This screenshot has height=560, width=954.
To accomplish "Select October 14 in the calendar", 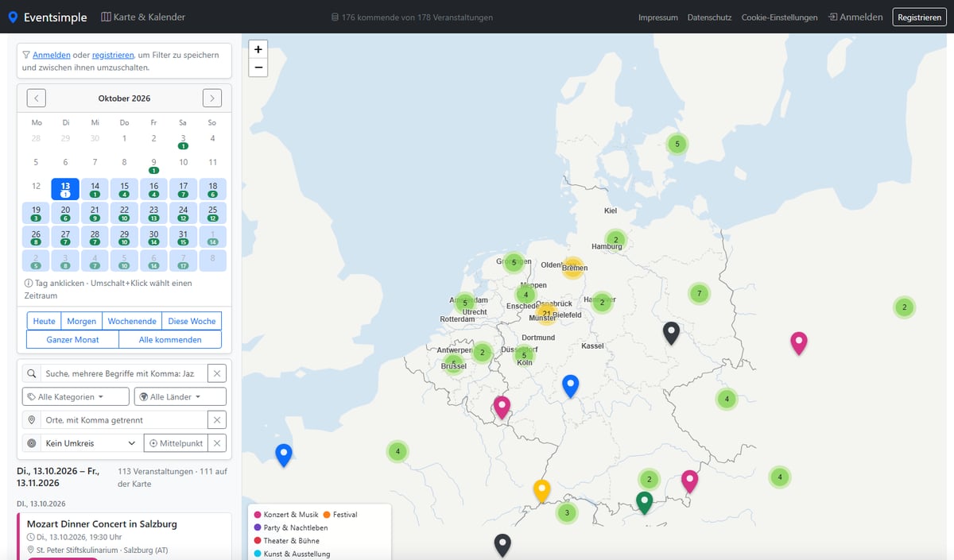I will [x=95, y=189].
